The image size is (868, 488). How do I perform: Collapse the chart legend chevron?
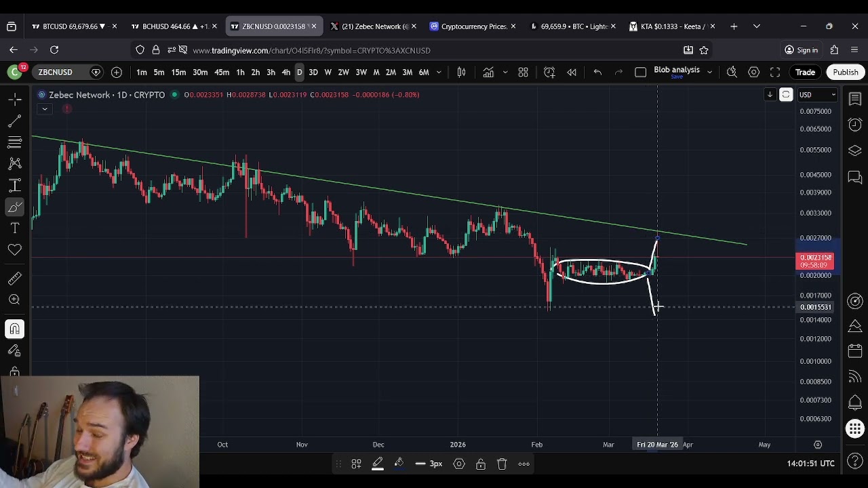44,108
